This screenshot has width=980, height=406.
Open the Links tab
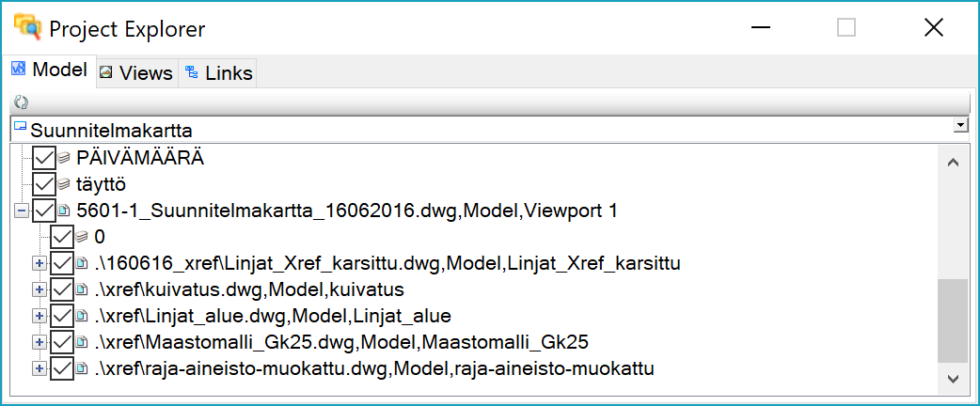(x=219, y=72)
